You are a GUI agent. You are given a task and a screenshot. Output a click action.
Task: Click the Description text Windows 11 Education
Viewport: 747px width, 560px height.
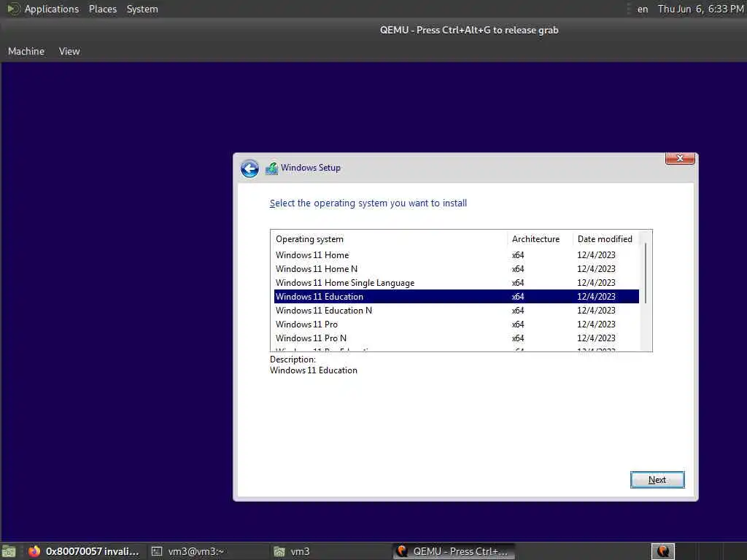click(314, 370)
